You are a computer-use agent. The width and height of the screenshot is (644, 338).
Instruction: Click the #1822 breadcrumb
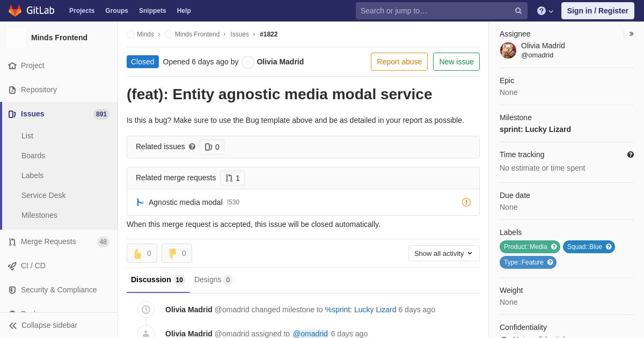(268, 34)
